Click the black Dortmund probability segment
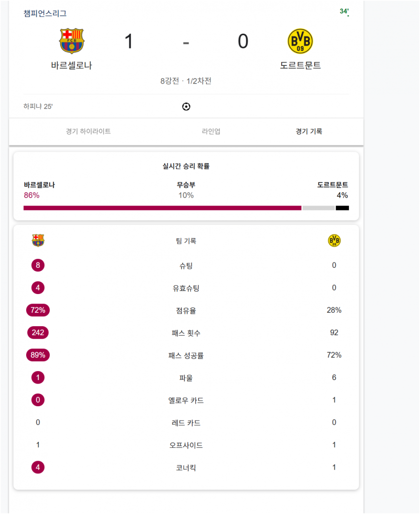The image size is (420, 514). (x=342, y=208)
